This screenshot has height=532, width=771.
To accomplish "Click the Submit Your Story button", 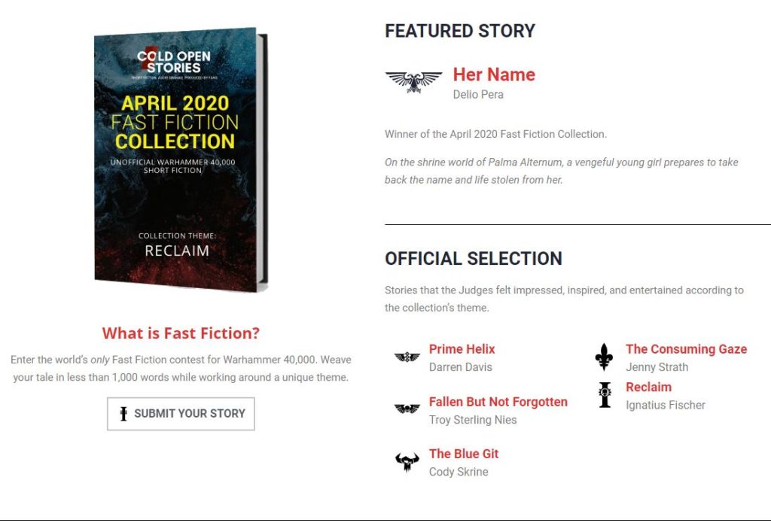I will [x=181, y=414].
